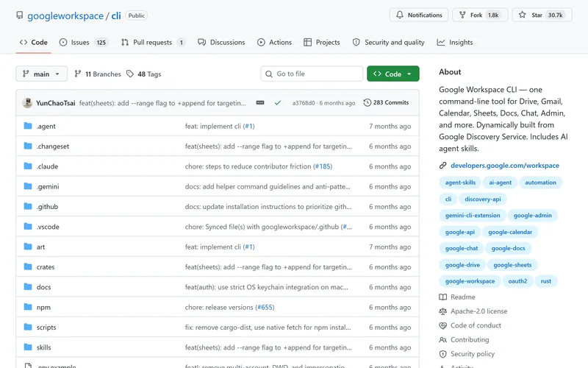
Task: Open the crates folder
Action: click(46, 267)
